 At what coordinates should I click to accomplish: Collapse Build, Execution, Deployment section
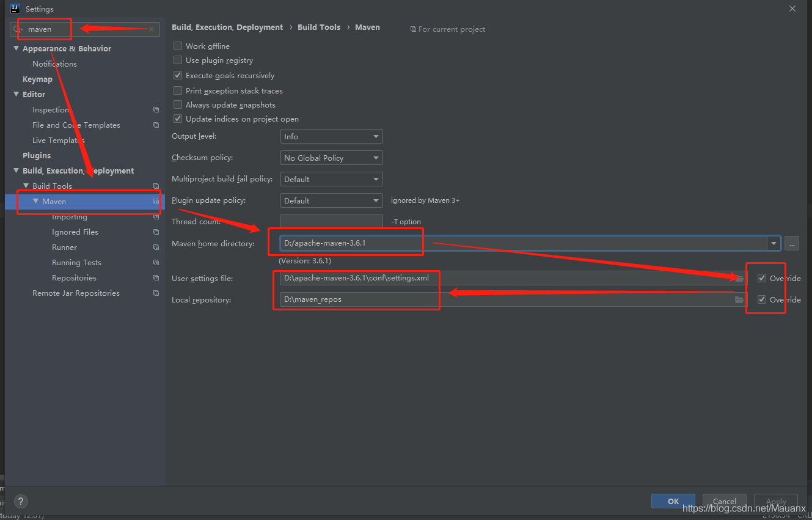pyautogui.click(x=16, y=170)
